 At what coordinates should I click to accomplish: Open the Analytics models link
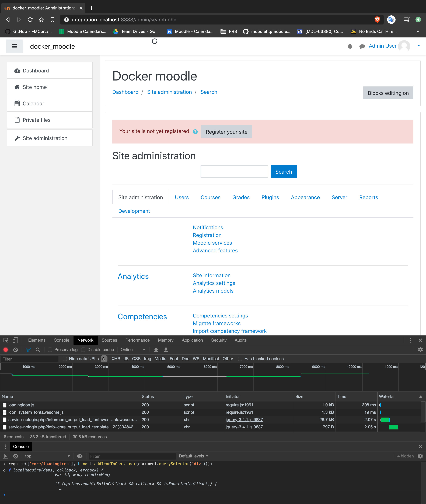pyautogui.click(x=213, y=291)
